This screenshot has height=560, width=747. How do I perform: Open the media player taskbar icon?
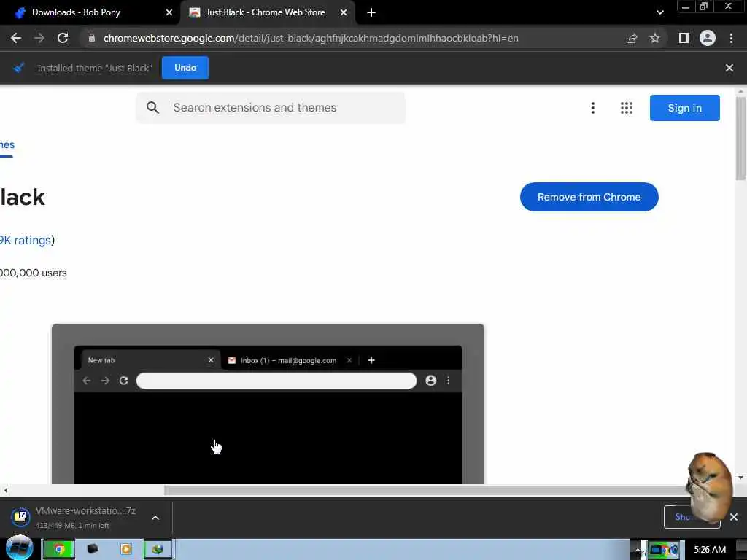pyautogui.click(x=126, y=550)
